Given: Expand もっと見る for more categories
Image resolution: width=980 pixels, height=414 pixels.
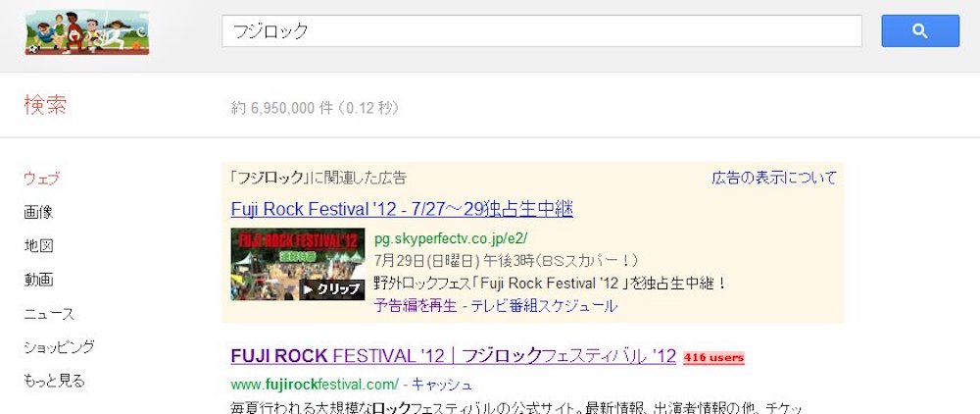Looking at the screenshot, I should (x=54, y=381).
